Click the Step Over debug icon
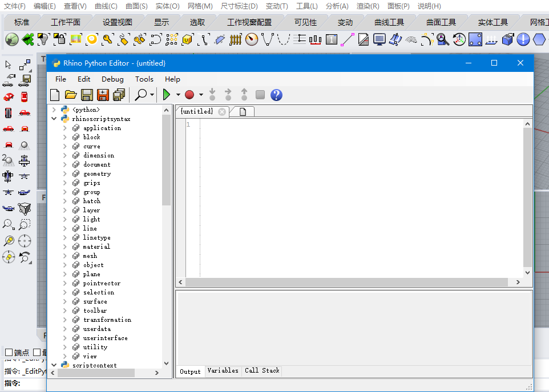This screenshot has width=549, height=392. (x=228, y=95)
